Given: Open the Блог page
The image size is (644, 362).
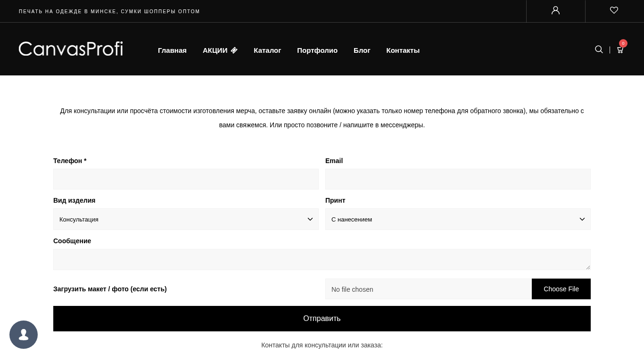Looking at the screenshot, I should click(362, 50).
